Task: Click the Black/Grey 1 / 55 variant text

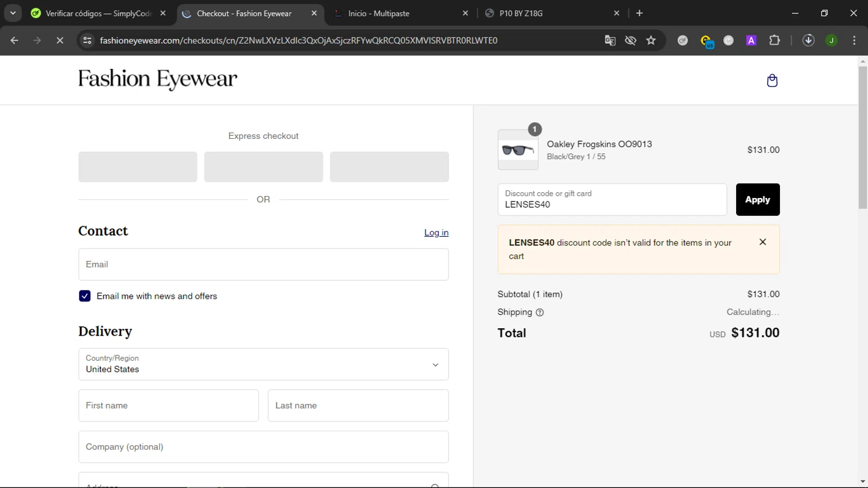Action: click(576, 157)
